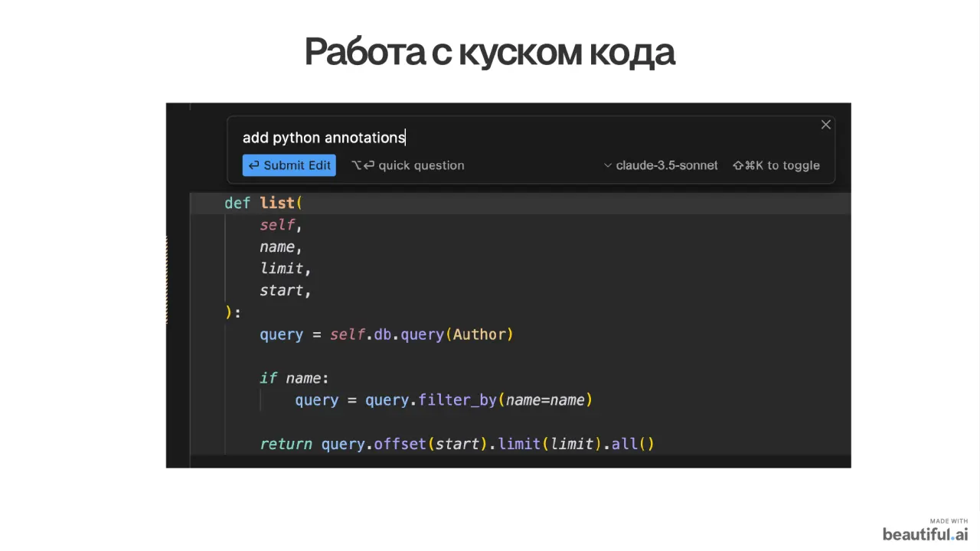
Task: Click the Submit Edit button
Action: (x=289, y=165)
